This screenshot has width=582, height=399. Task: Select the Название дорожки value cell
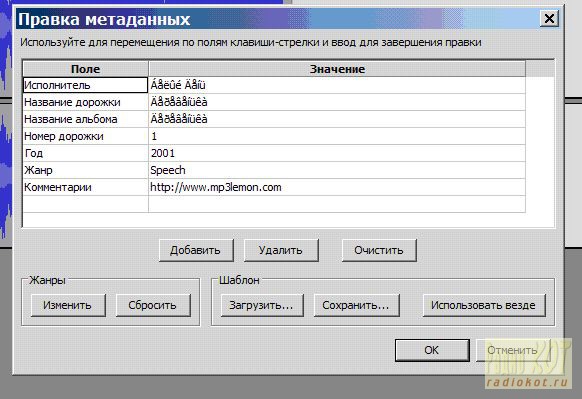[x=337, y=102]
